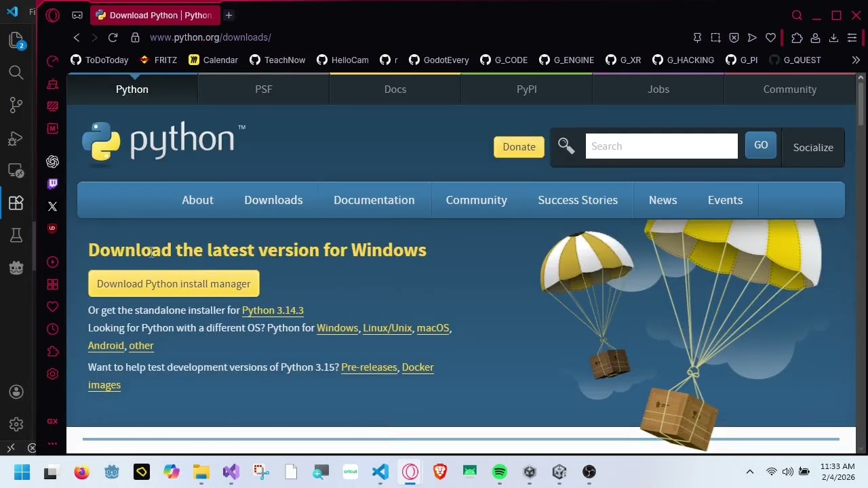The height and width of the screenshot is (488, 868).
Task: Open a new browser tab
Action: [229, 15]
